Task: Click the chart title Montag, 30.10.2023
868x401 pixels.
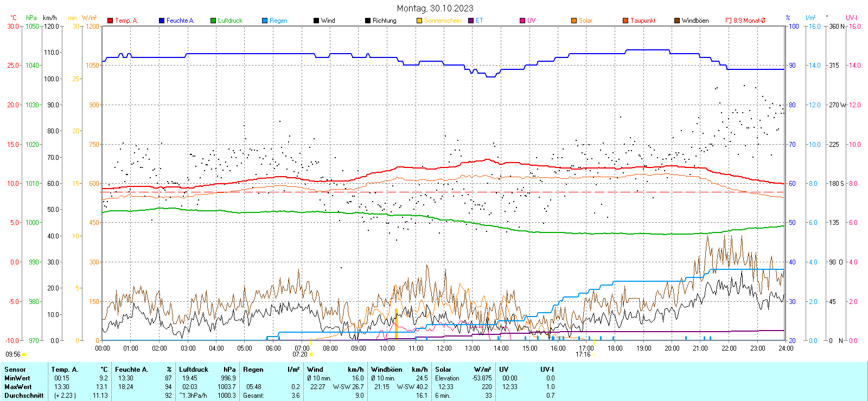Action: pos(435,8)
